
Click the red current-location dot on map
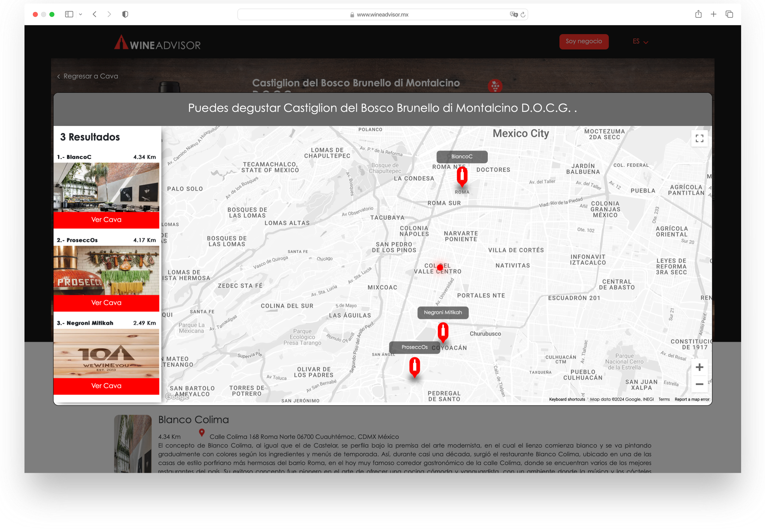point(440,267)
